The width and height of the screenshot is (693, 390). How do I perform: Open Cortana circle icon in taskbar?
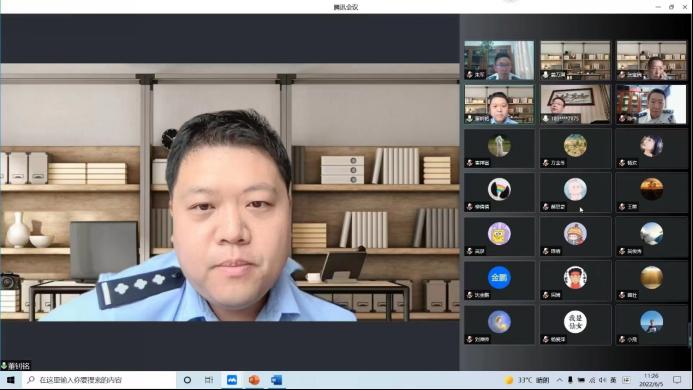187,380
